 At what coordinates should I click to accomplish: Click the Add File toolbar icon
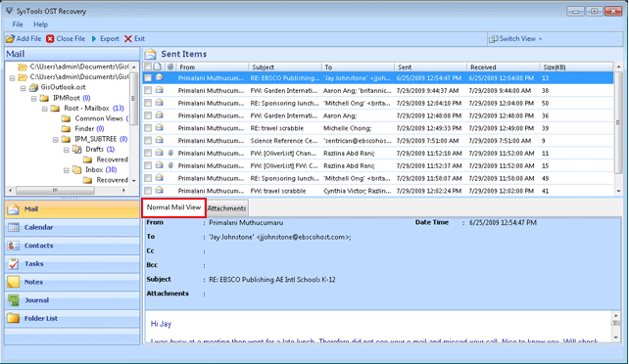[11, 39]
